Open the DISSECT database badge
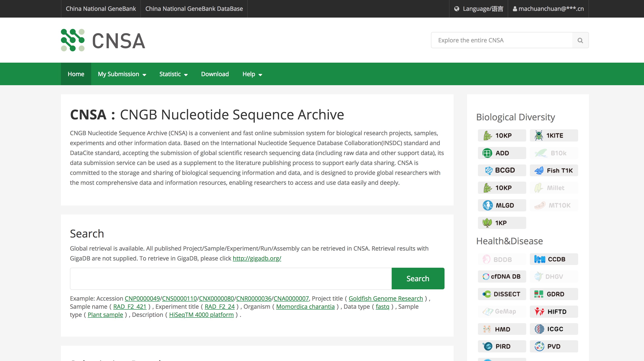The width and height of the screenshot is (644, 361). [502, 294]
